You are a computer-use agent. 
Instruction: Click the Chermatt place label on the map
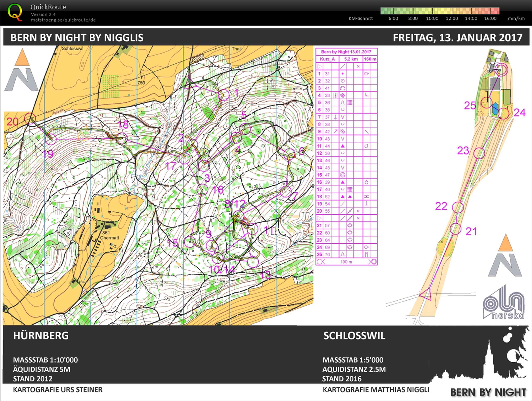click(109, 238)
